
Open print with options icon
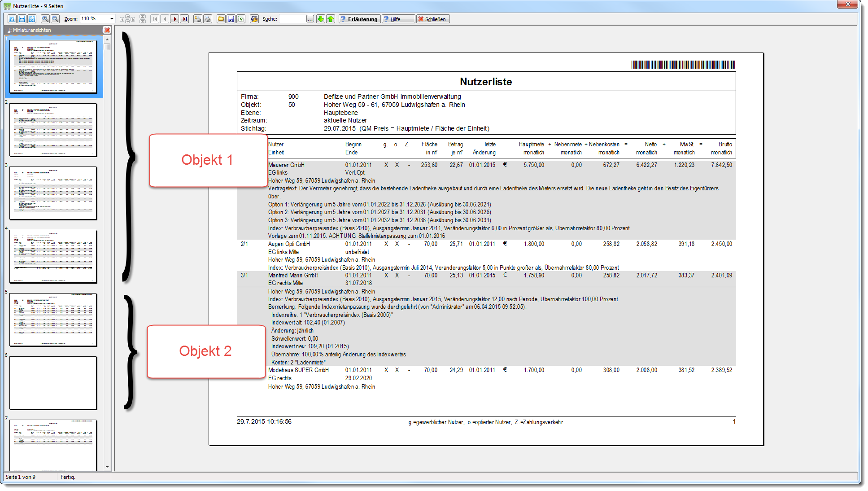(x=198, y=19)
